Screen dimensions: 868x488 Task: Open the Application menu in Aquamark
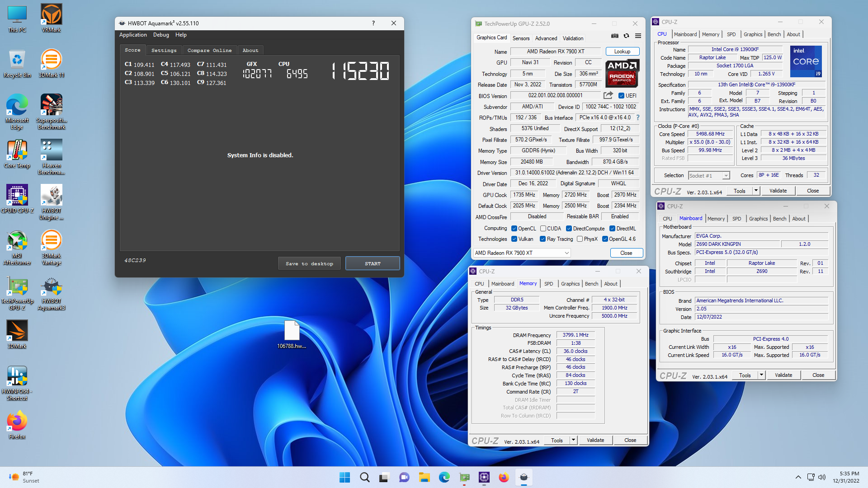click(133, 35)
